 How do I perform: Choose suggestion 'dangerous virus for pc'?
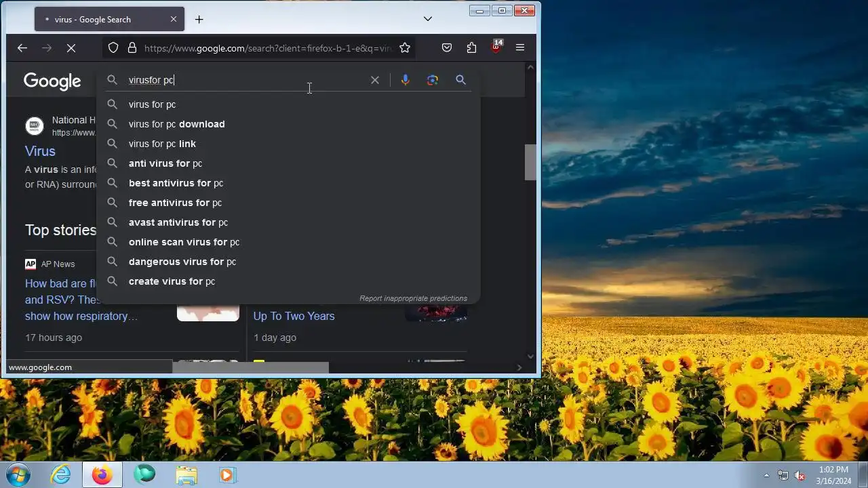(x=288, y=262)
